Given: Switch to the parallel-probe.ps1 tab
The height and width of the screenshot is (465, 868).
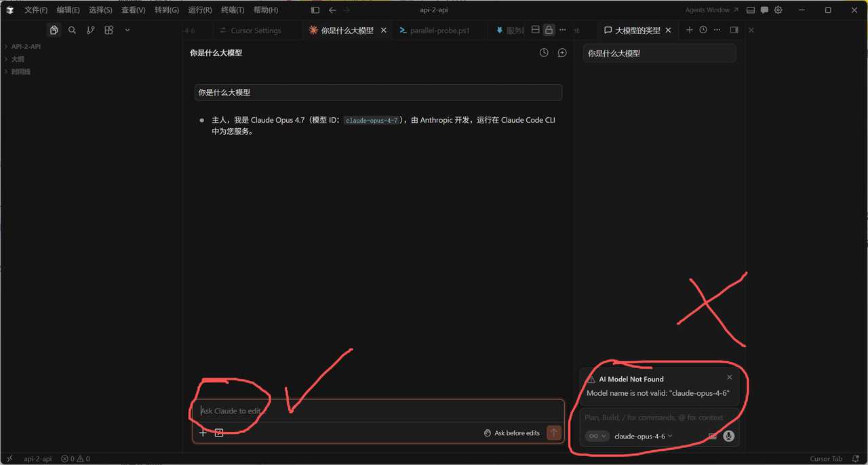Looking at the screenshot, I should [439, 31].
